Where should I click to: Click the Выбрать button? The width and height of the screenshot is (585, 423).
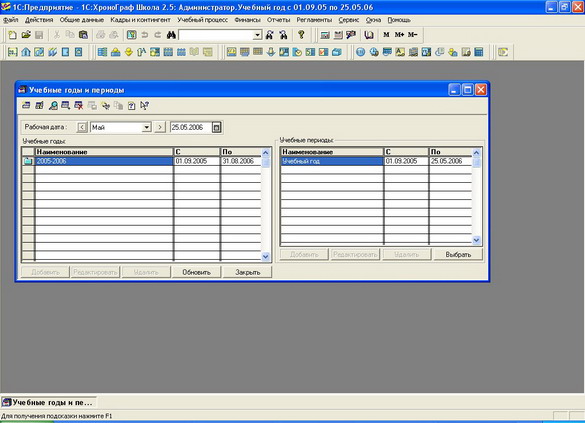point(458,255)
